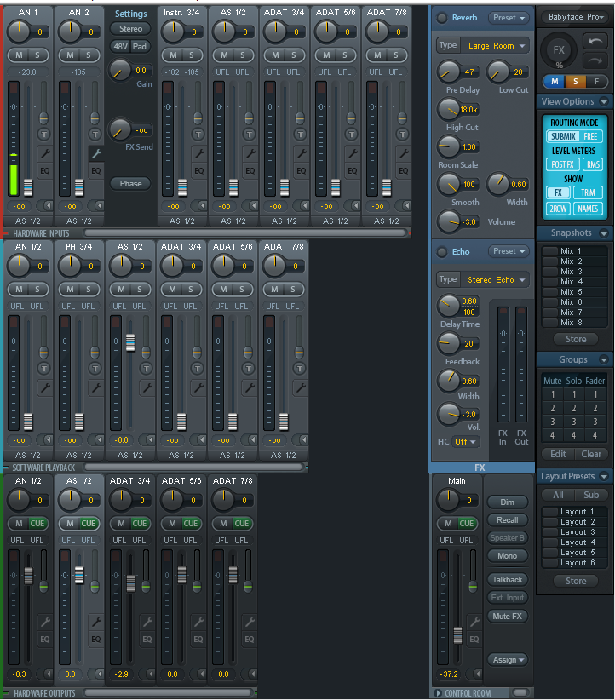This screenshot has width=615, height=700.
Task: Open the Echo Type Stereo Echo dropdown
Action: pyautogui.click(x=497, y=280)
